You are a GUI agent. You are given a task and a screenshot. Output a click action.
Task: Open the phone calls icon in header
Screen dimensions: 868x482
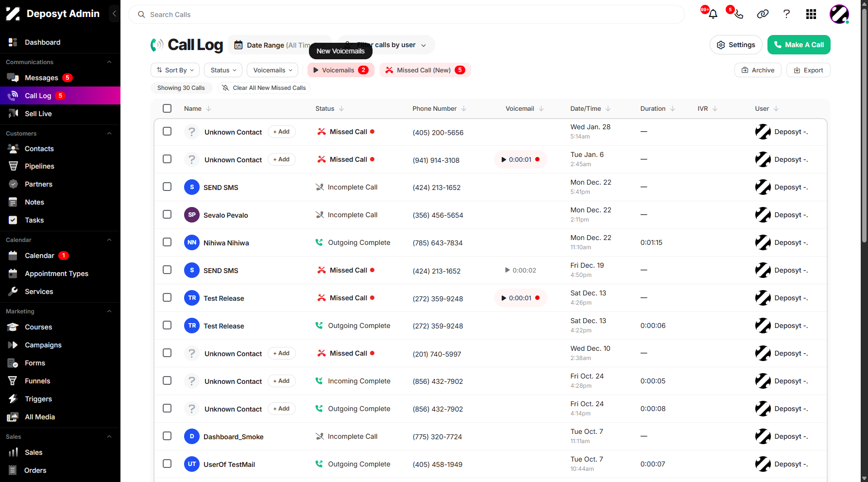point(738,14)
